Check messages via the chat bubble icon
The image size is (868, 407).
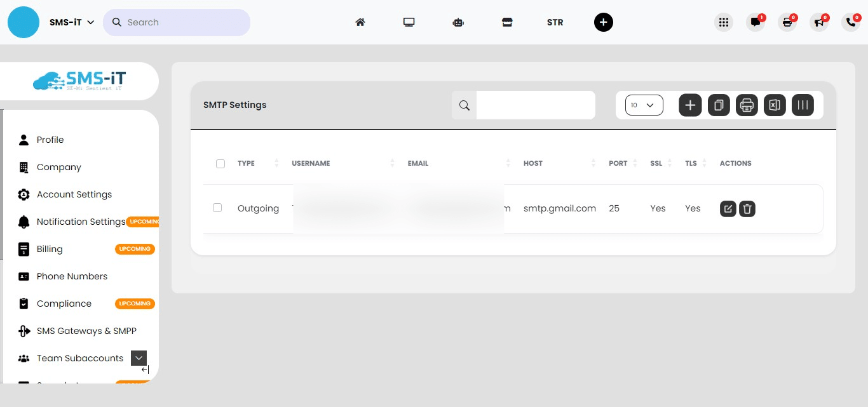pyautogui.click(x=755, y=22)
